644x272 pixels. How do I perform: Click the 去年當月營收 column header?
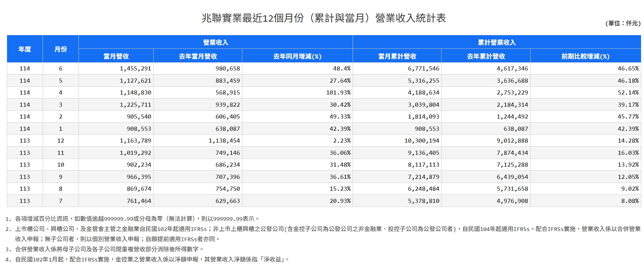(x=198, y=56)
